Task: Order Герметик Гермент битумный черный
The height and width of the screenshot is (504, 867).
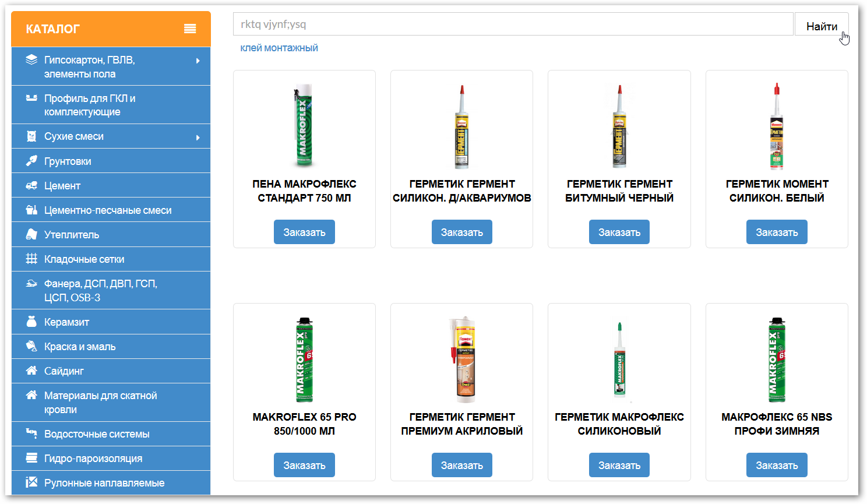Action: [619, 232]
